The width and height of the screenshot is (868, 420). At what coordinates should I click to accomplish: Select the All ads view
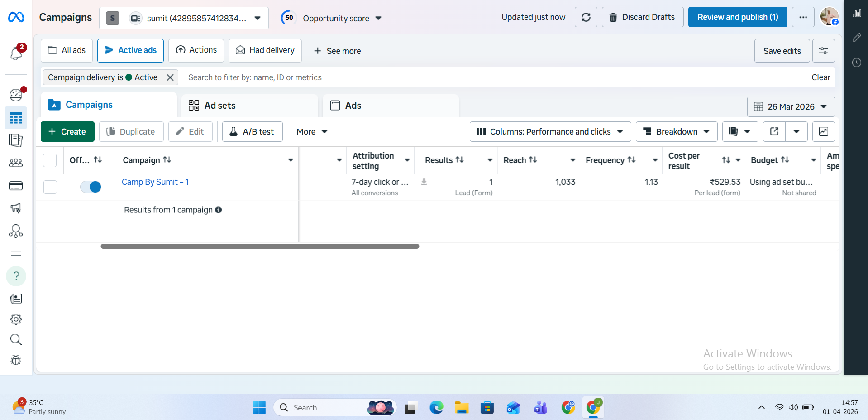point(67,50)
